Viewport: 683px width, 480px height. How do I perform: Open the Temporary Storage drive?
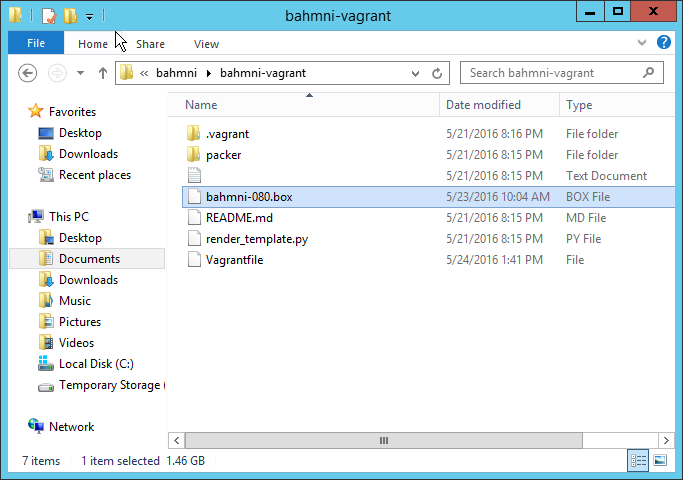pyautogui.click(x=112, y=385)
